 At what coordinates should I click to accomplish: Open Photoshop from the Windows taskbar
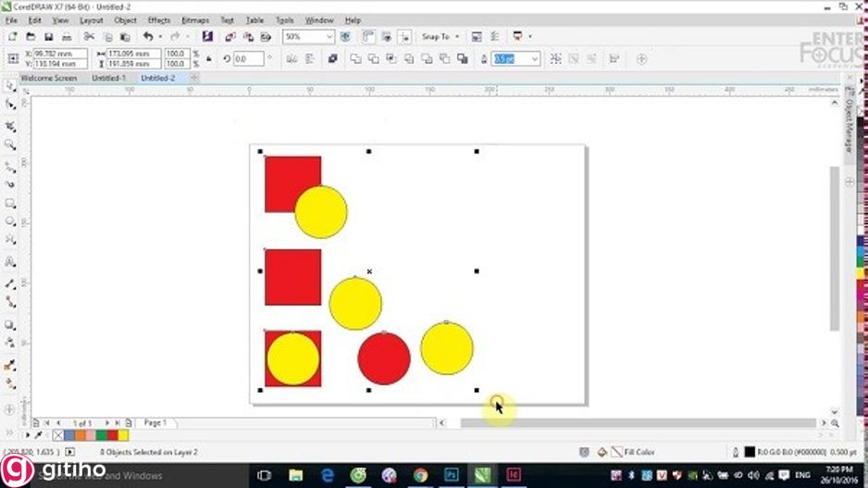point(452,475)
